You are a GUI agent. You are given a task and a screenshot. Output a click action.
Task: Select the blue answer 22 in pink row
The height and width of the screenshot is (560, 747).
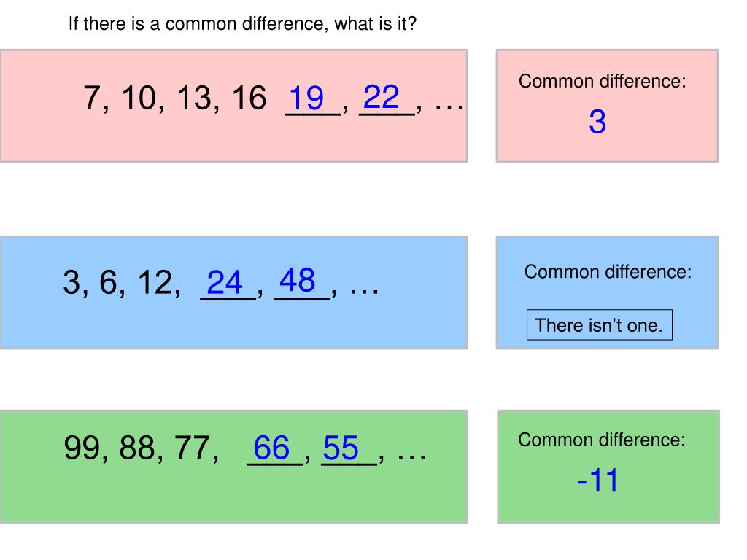coord(381,97)
